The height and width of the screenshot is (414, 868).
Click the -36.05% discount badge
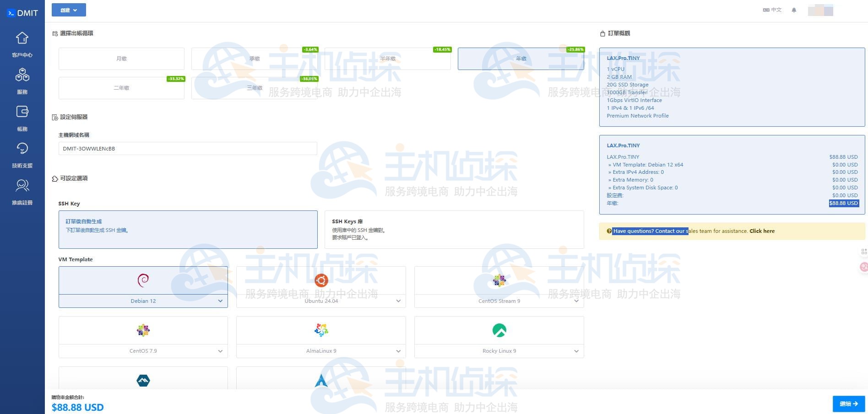309,79
